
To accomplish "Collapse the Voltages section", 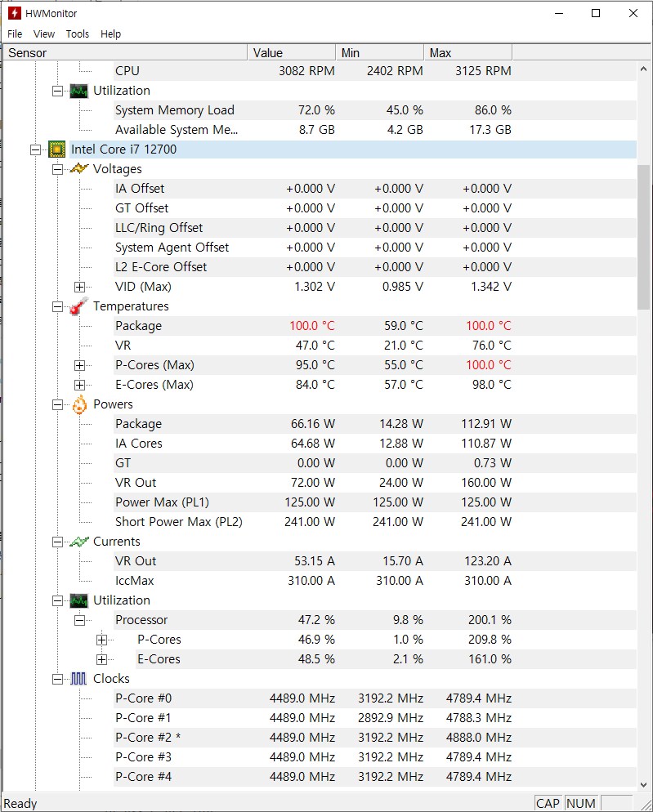I will click(x=57, y=169).
